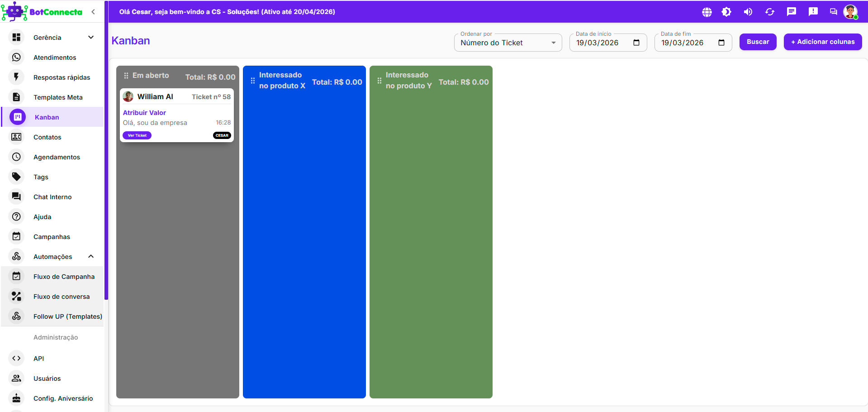Image resolution: width=868 pixels, height=412 pixels.
Task: Collapse the Automações menu section
Action: click(x=91, y=257)
